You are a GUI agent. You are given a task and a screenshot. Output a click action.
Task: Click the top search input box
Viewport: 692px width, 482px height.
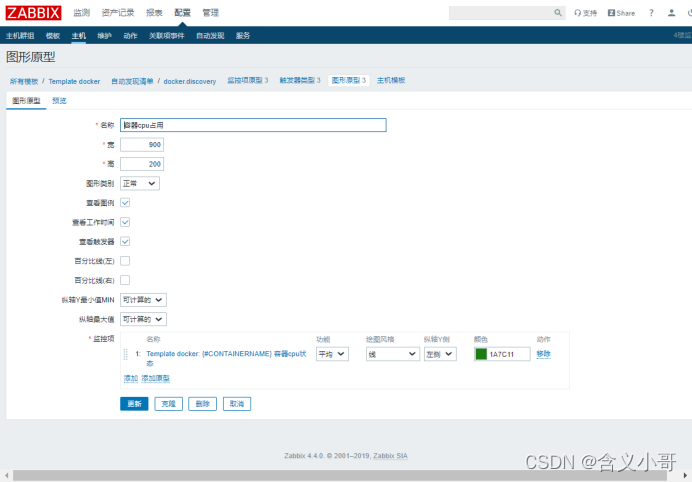click(501, 13)
